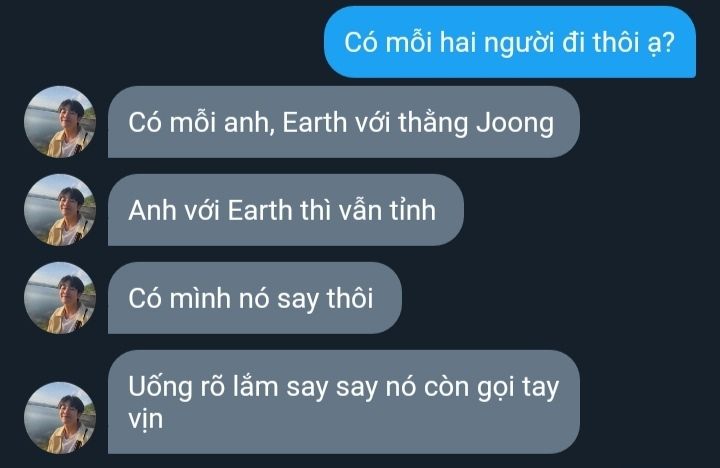Click the word 'thằng' before Joong
Screen dimensions: 720x468
pyautogui.click(x=433, y=124)
